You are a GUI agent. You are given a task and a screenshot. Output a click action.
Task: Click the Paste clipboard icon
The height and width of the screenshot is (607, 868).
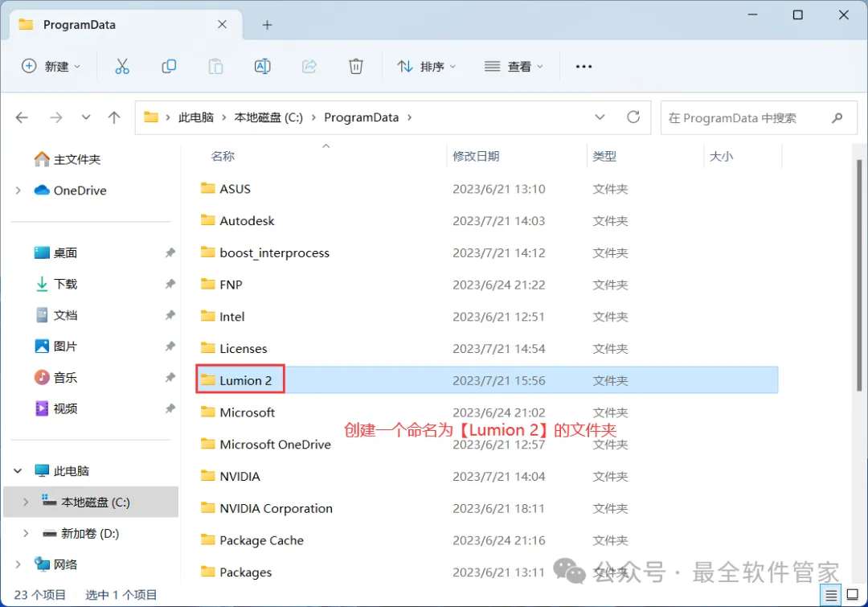coord(216,67)
